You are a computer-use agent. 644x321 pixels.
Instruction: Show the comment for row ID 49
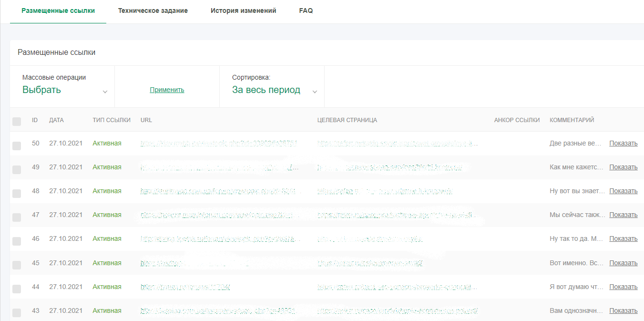(623, 167)
